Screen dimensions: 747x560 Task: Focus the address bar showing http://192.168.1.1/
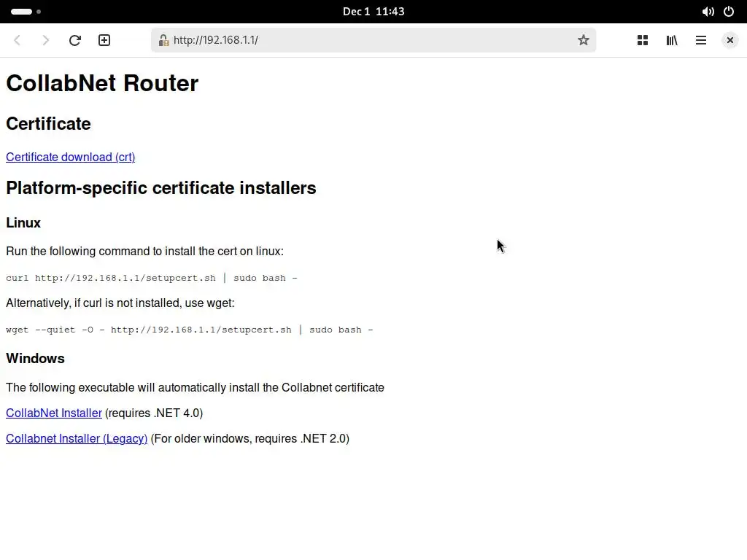tap(373, 40)
